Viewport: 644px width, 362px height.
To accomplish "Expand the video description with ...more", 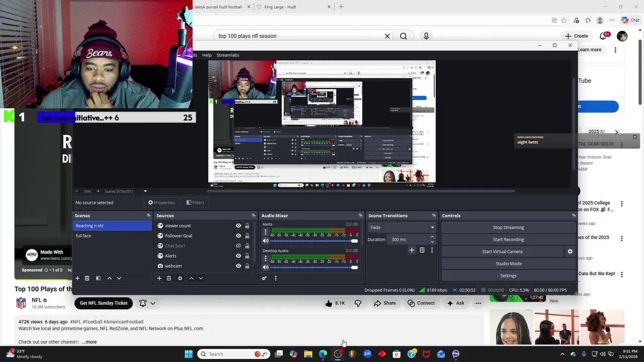I will (90, 342).
